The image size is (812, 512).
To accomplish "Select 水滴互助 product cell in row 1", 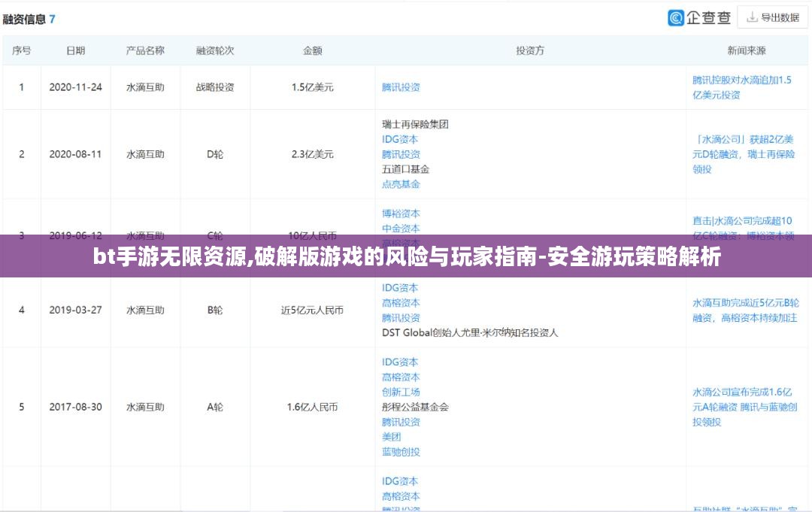I will (145, 87).
